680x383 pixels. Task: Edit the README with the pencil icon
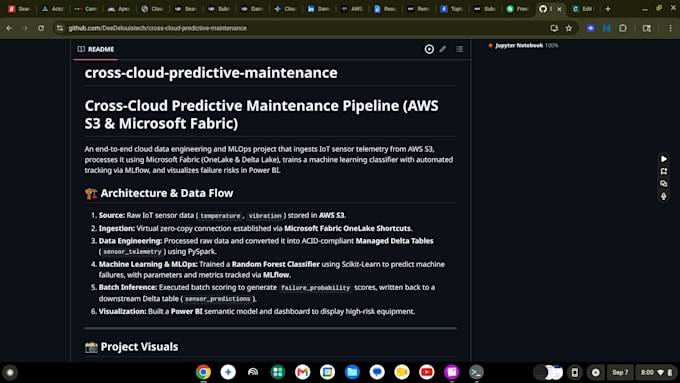click(442, 49)
